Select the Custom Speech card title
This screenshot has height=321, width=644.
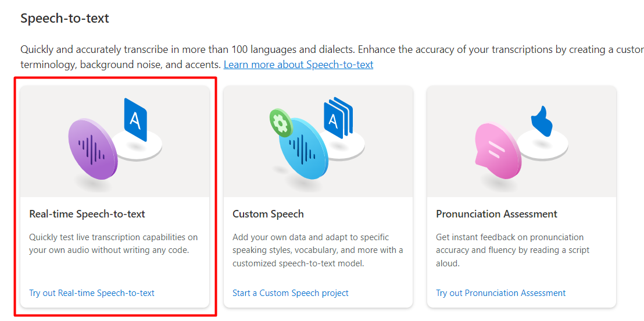(x=268, y=214)
